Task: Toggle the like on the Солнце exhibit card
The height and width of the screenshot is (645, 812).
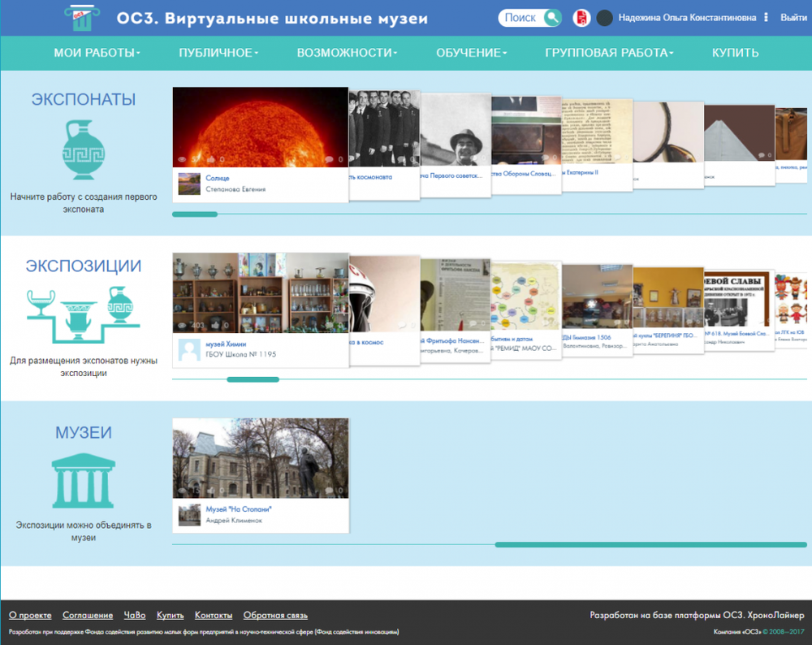Action: click(214, 159)
